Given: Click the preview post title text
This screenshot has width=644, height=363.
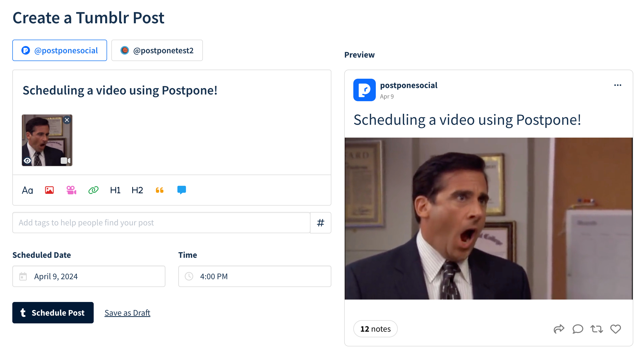Looking at the screenshot, I should [467, 120].
